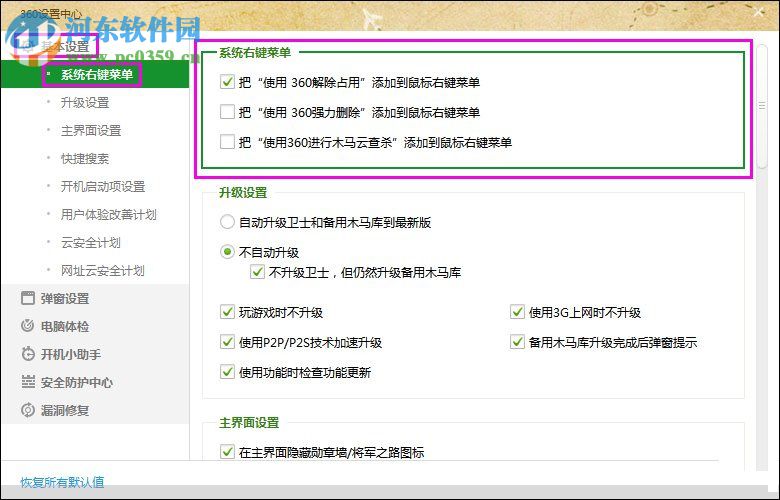The image size is (780, 500).
Task: Click the 弹窗设置 window icon
Action: [28, 299]
